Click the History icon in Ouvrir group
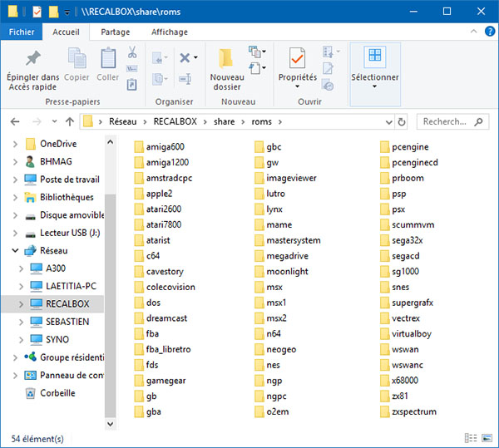Screen dimensions: 499x448 click(328, 86)
